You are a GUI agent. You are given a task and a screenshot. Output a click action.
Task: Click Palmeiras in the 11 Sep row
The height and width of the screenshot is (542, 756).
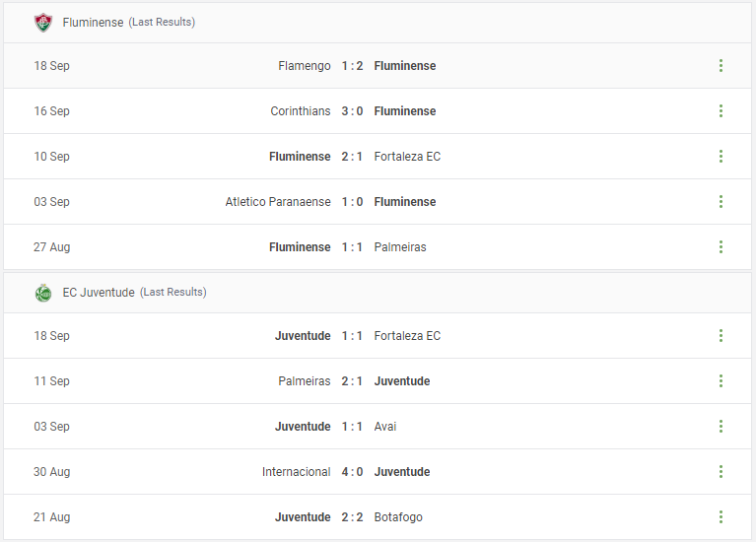point(305,381)
